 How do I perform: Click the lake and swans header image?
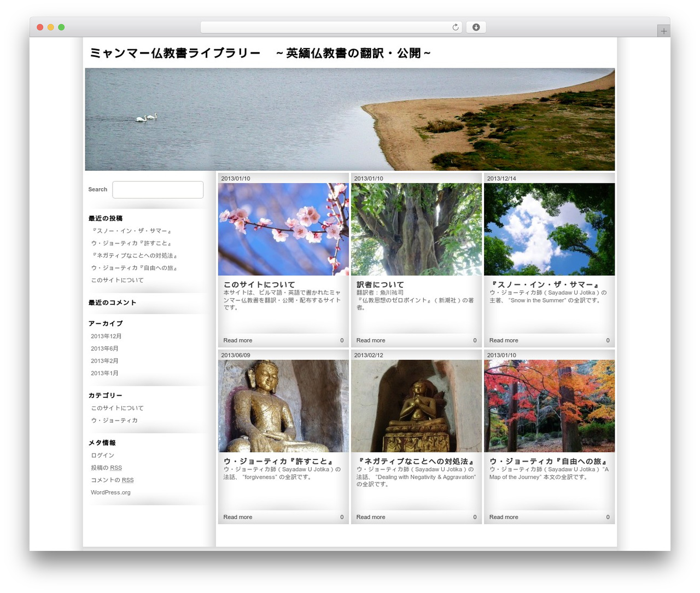(350, 119)
